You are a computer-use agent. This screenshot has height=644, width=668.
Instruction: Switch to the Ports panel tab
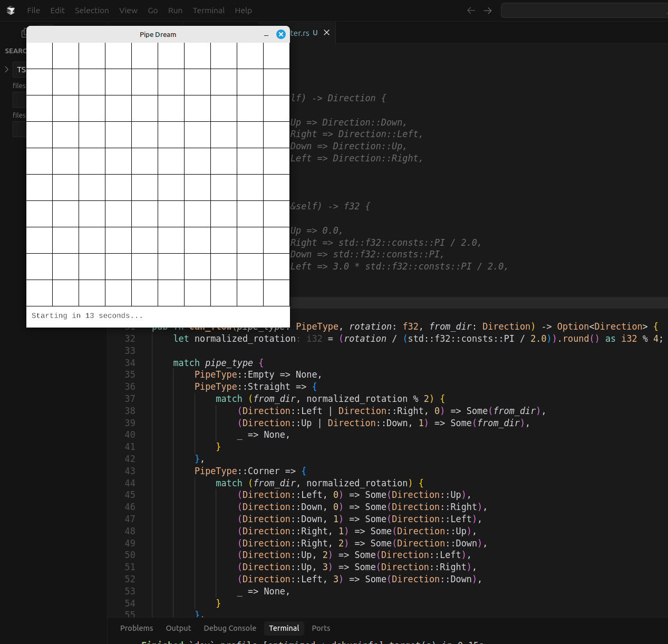pos(321,628)
